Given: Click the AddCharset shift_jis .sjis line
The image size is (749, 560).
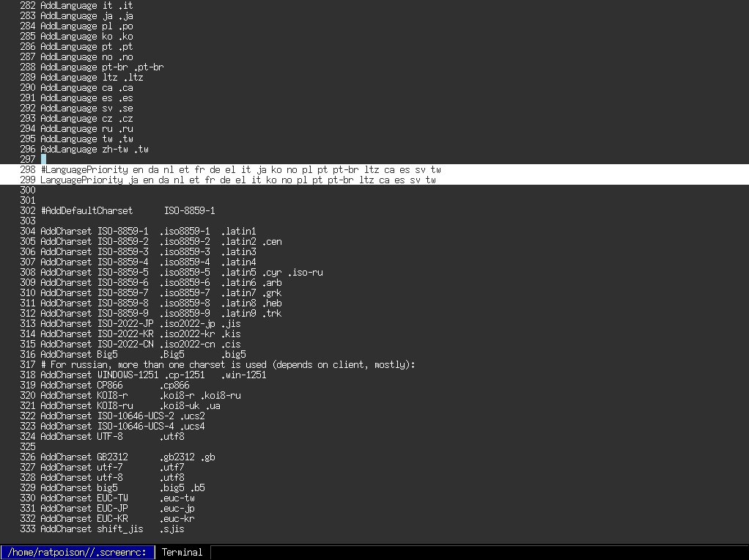Looking at the screenshot, I should point(112,528).
